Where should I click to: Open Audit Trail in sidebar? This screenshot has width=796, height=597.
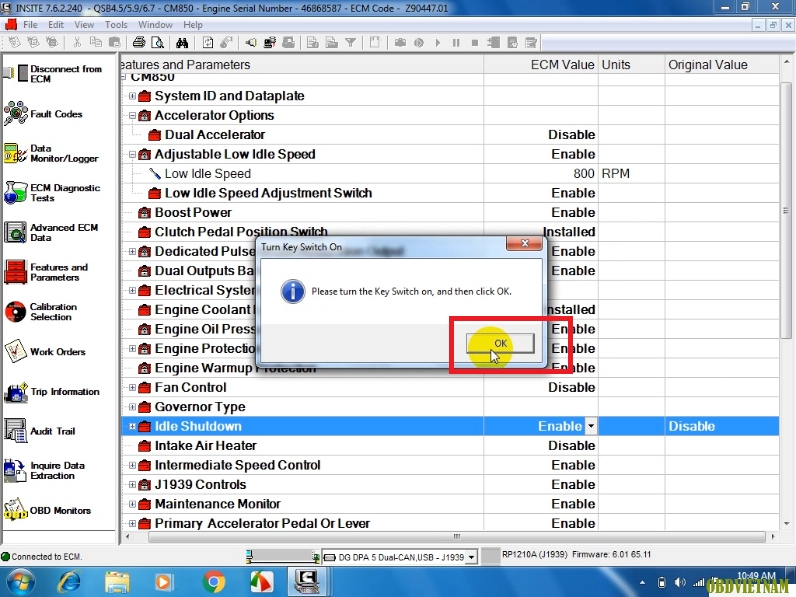[x=16, y=431]
